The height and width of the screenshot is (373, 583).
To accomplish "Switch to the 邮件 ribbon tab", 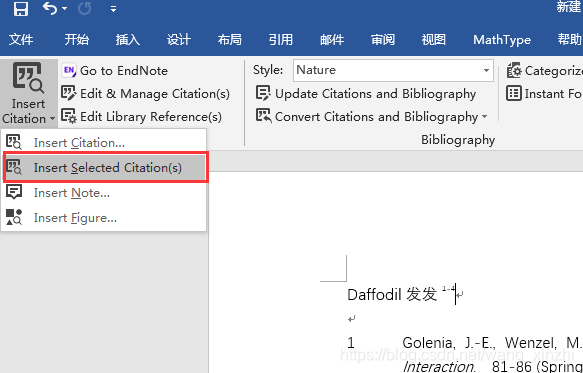I will click(332, 39).
